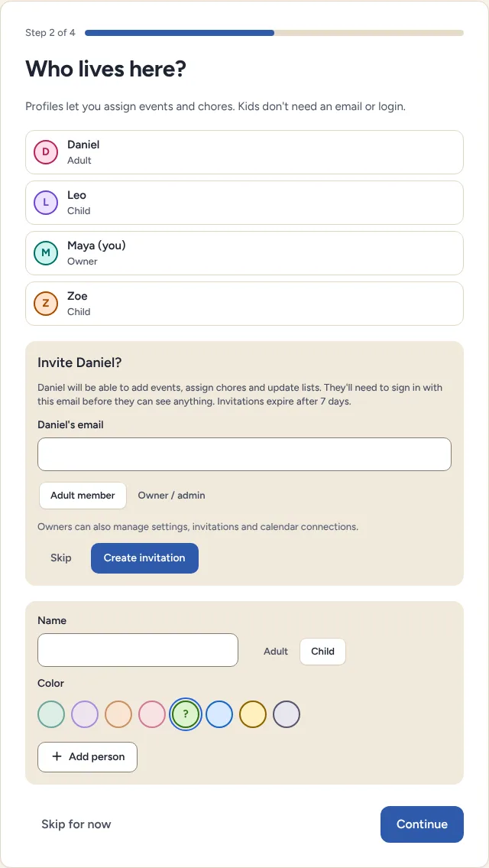Click Daniel's pink D avatar icon
The height and width of the screenshot is (868, 489).
tap(46, 152)
